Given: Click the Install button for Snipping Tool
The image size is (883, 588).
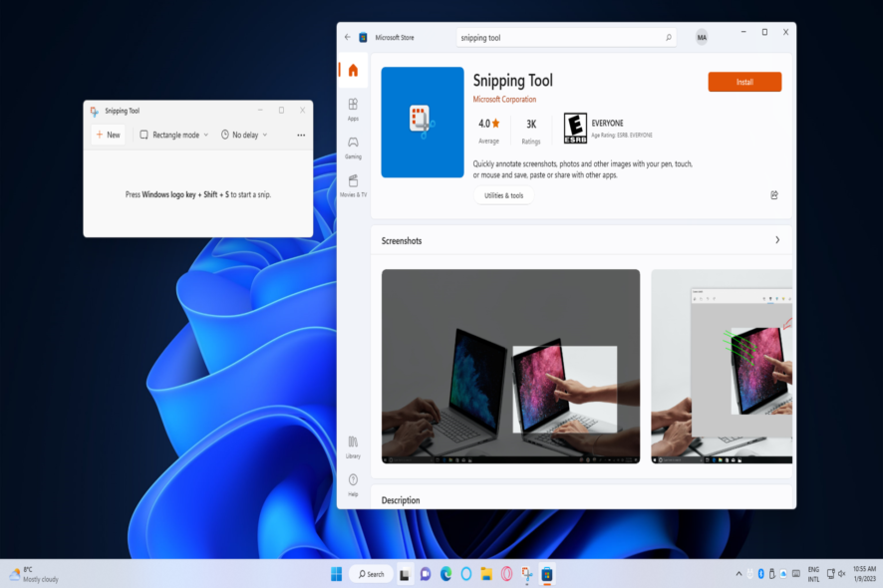Looking at the screenshot, I should pos(744,82).
